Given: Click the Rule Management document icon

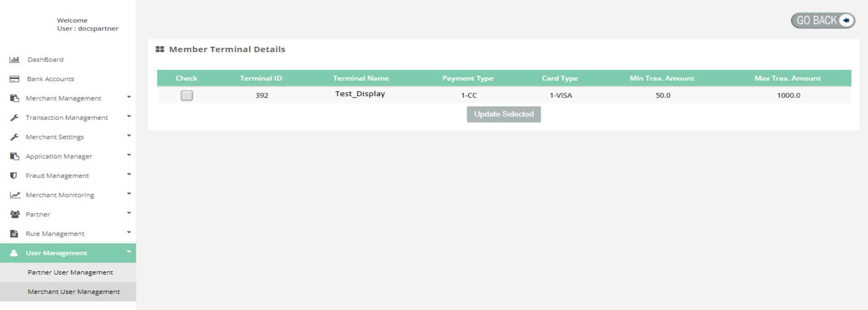Looking at the screenshot, I should click(x=14, y=234).
